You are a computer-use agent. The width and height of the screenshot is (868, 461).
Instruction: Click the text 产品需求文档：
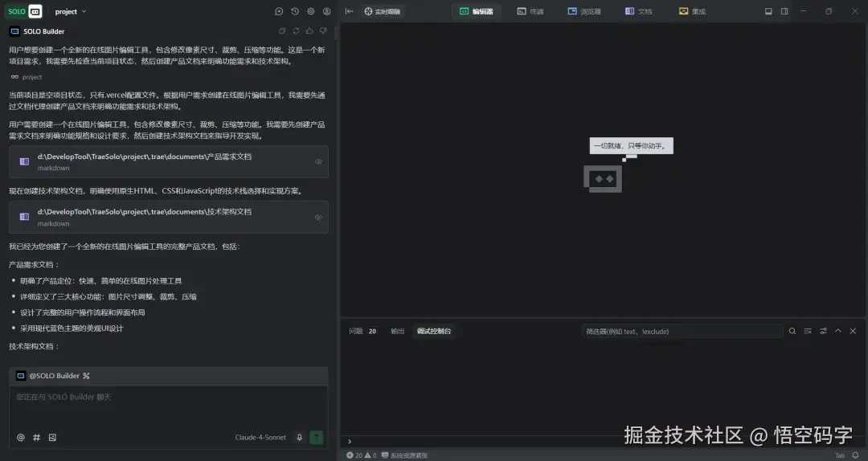click(34, 264)
